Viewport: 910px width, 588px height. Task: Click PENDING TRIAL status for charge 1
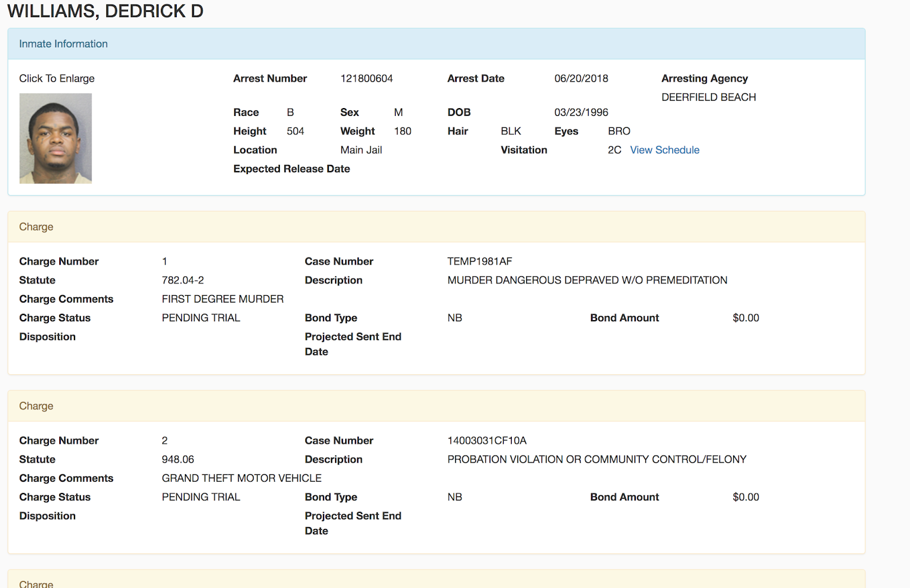point(201,318)
